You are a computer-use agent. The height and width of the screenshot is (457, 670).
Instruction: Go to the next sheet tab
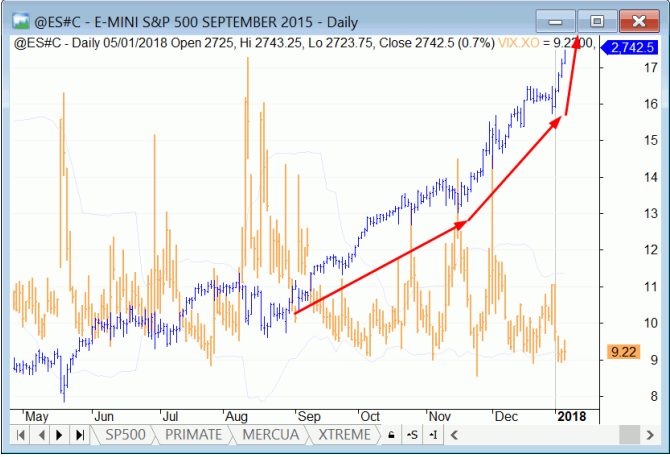click(60, 435)
